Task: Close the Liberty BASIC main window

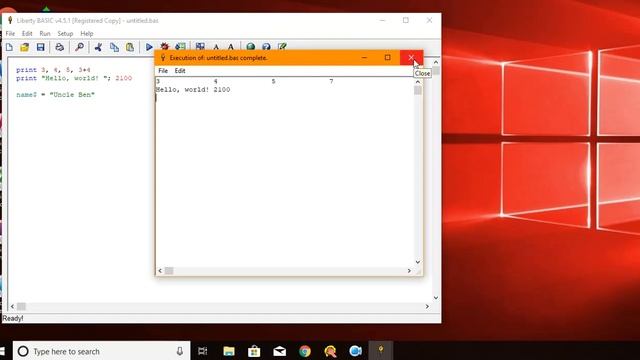Action: 429,20
